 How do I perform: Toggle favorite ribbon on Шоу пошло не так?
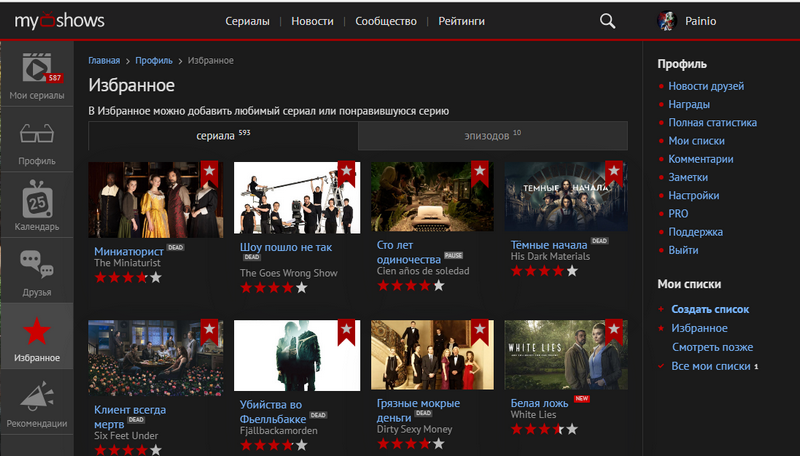click(x=346, y=174)
